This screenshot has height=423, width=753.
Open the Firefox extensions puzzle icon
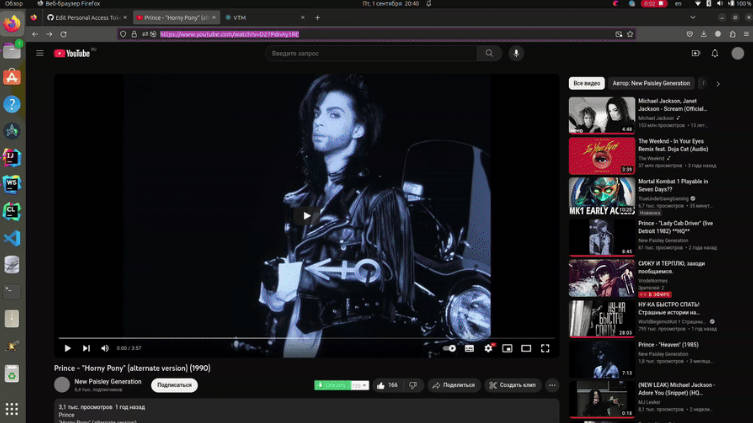pyautogui.click(x=732, y=35)
